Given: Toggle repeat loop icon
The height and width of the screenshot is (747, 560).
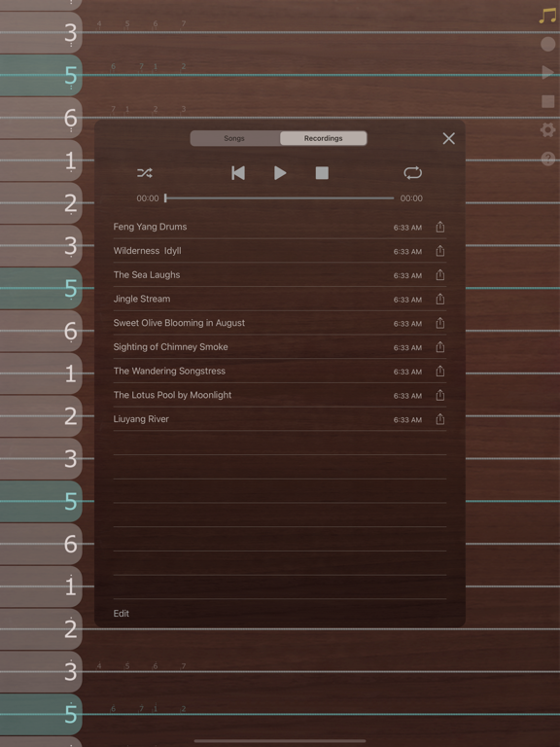Looking at the screenshot, I should (413, 173).
